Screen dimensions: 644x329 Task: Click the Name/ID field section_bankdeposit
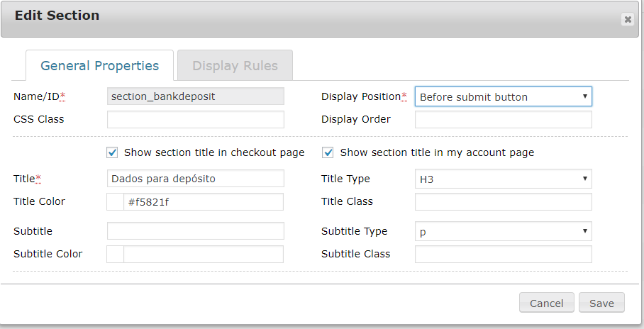pyautogui.click(x=196, y=97)
